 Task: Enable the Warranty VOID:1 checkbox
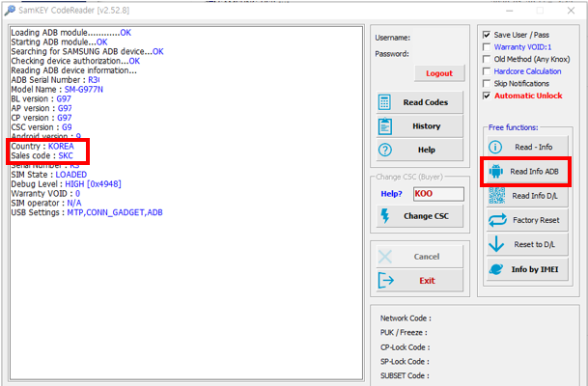(487, 47)
